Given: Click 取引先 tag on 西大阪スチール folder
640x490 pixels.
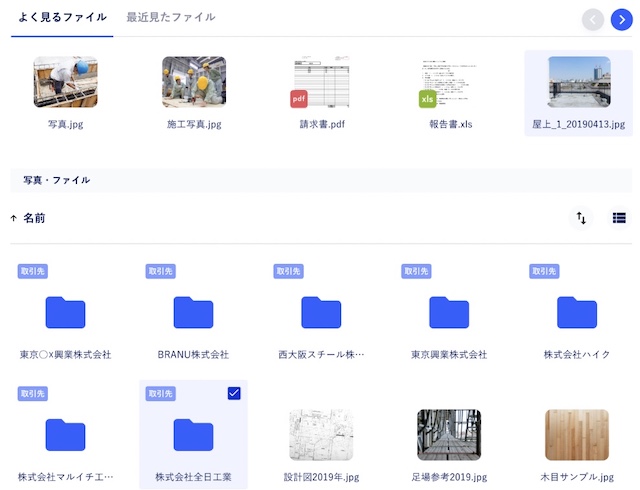Looking at the screenshot, I should tap(288, 271).
